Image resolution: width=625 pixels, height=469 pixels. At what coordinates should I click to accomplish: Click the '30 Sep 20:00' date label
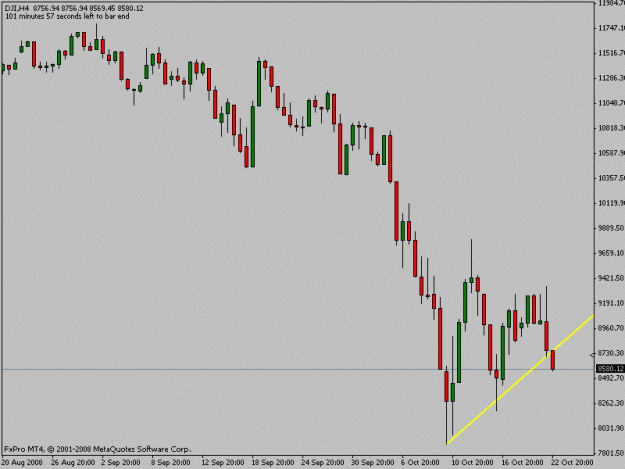coord(373,463)
